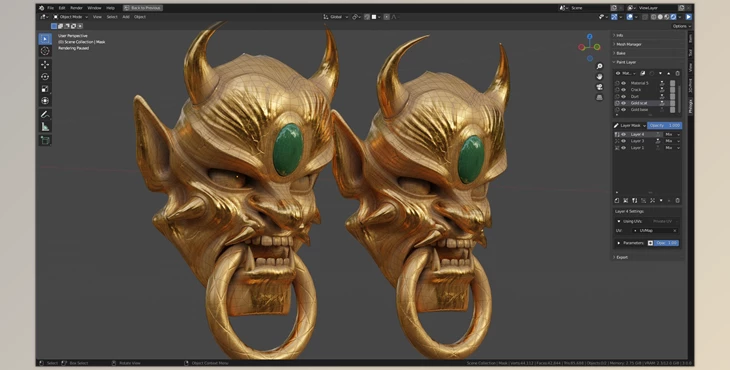Open the Window menu
730x370 pixels.
(94, 8)
